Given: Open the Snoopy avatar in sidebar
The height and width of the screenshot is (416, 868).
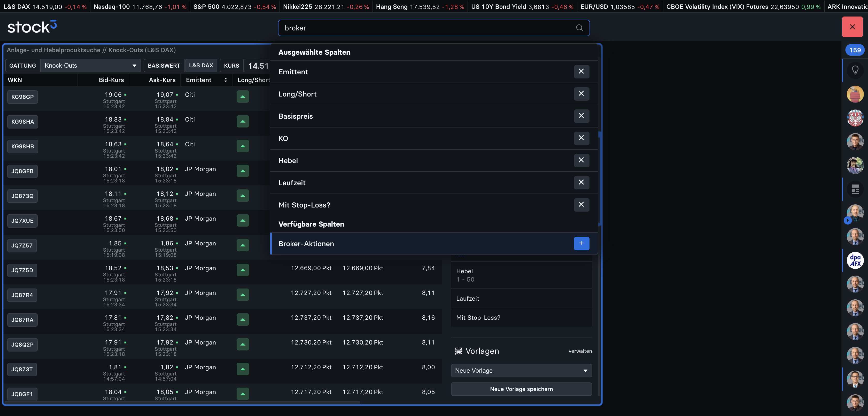Looking at the screenshot, I should pyautogui.click(x=855, y=94).
